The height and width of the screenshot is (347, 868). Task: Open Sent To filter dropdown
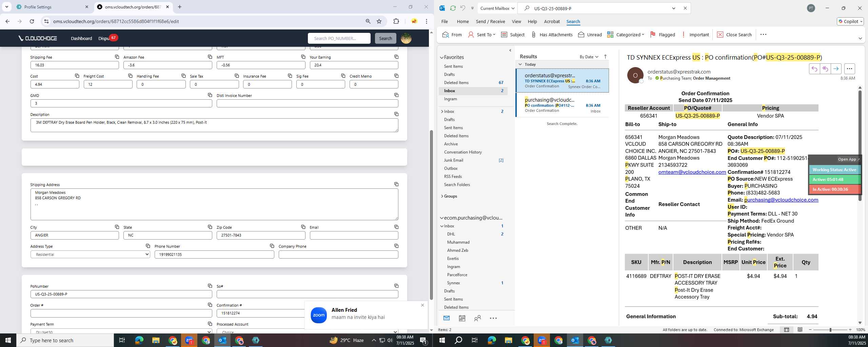[x=481, y=35]
